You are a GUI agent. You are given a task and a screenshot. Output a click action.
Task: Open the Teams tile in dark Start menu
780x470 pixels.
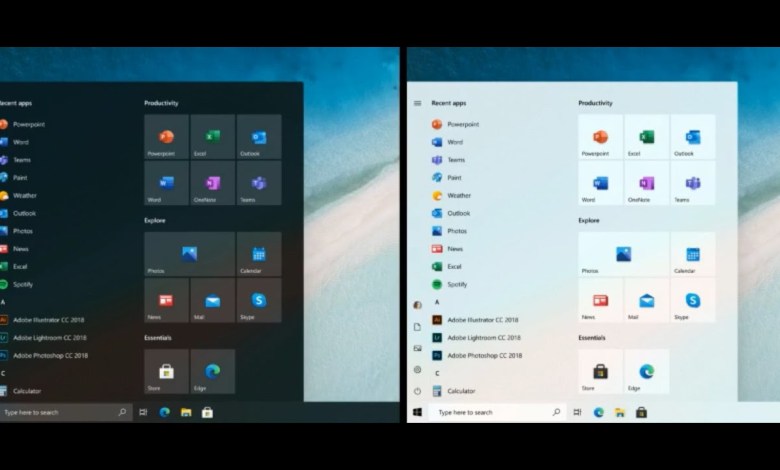tap(259, 183)
